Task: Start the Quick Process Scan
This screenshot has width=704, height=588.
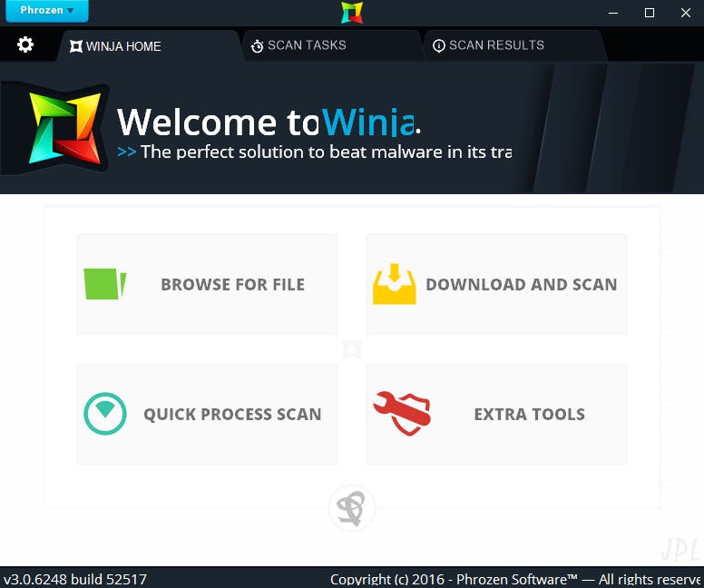Action: click(207, 414)
